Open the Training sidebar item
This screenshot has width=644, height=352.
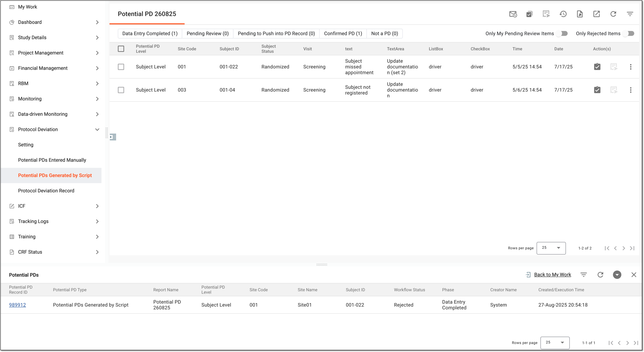coord(27,237)
